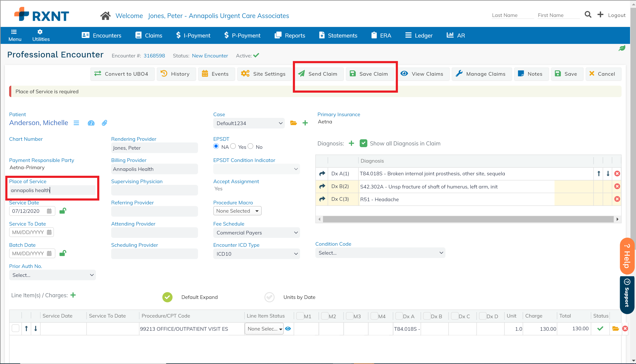The width and height of the screenshot is (636, 364).
Task: Delete the R51 Headache diagnosis row
Action: pos(617,199)
